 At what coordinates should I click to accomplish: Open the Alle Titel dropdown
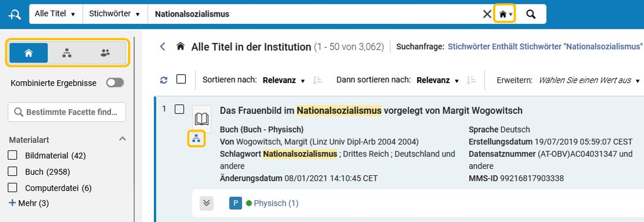tap(55, 14)
